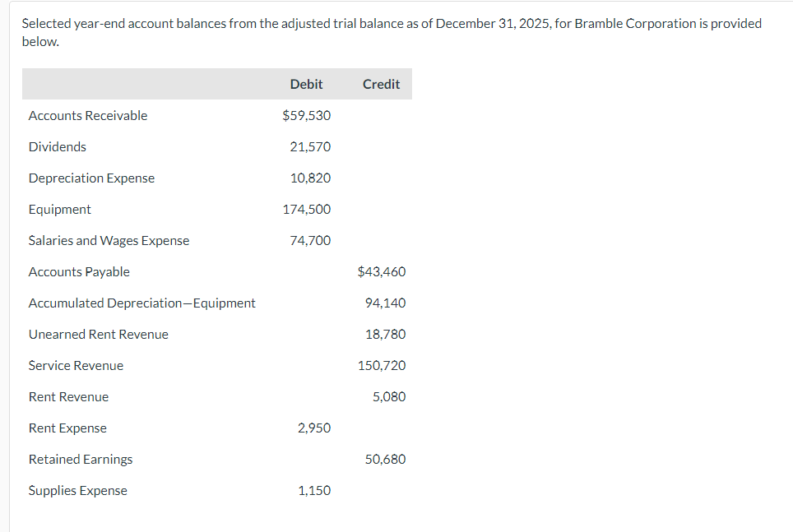Select the Depreciation Expense label
Viewport: 793px width, 532px height.
pyautogui.click(x=91, y=178)
